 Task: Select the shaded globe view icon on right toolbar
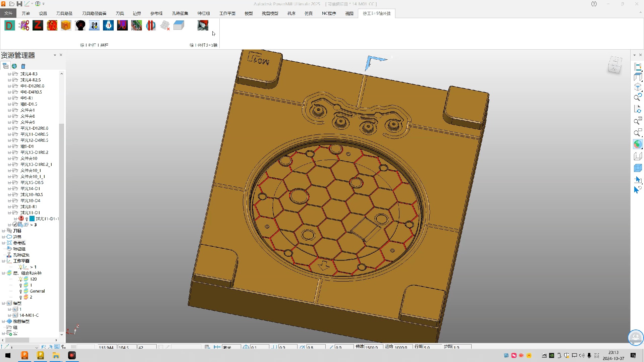tap(638, 144)
